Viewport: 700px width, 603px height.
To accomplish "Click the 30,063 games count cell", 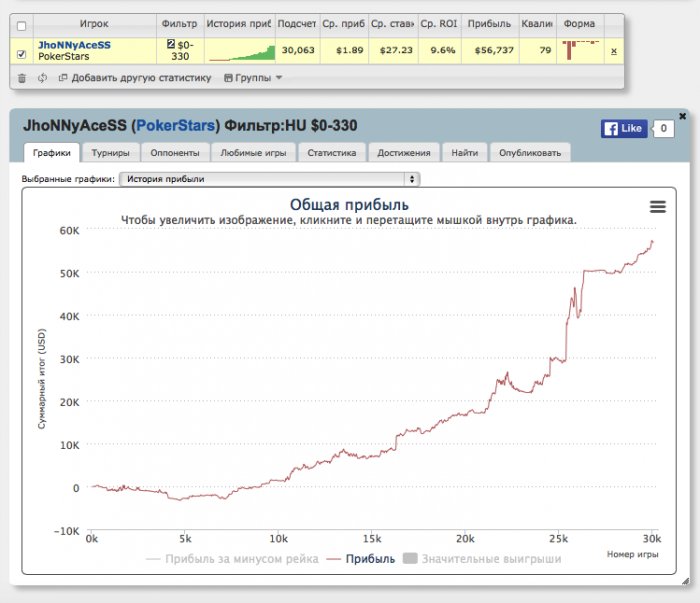I will tap(298, 50).
